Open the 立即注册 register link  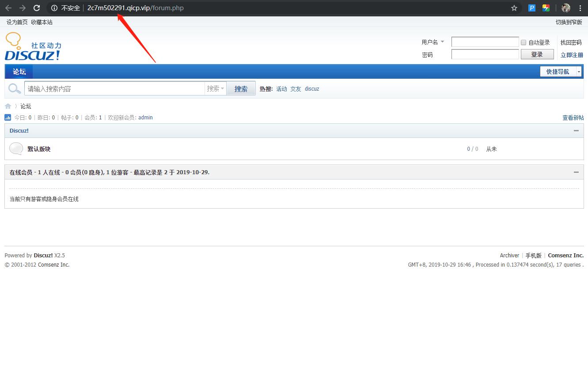click(572, 55)
